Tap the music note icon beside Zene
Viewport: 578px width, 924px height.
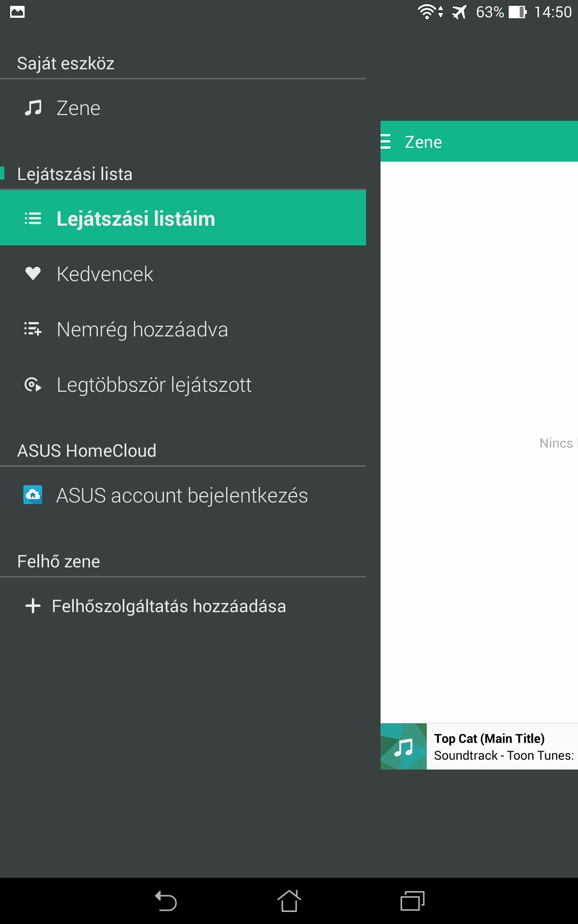tap(33, 108)
